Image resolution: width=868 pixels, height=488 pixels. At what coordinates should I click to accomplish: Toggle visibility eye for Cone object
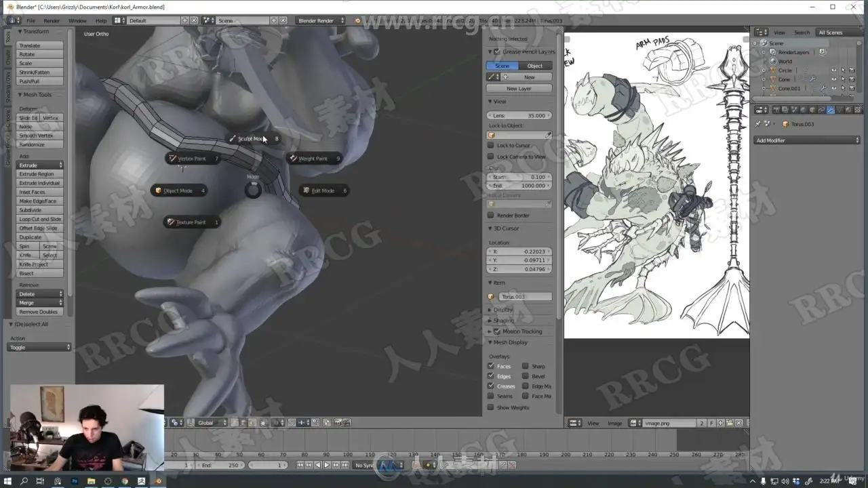click(834, 79)
